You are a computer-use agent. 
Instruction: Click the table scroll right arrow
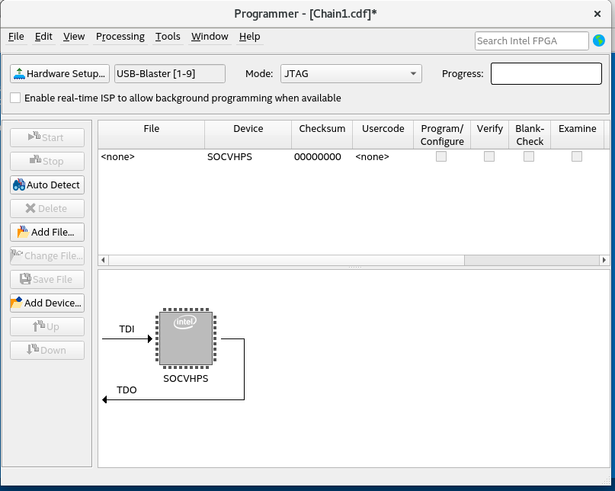pos(604,260)
